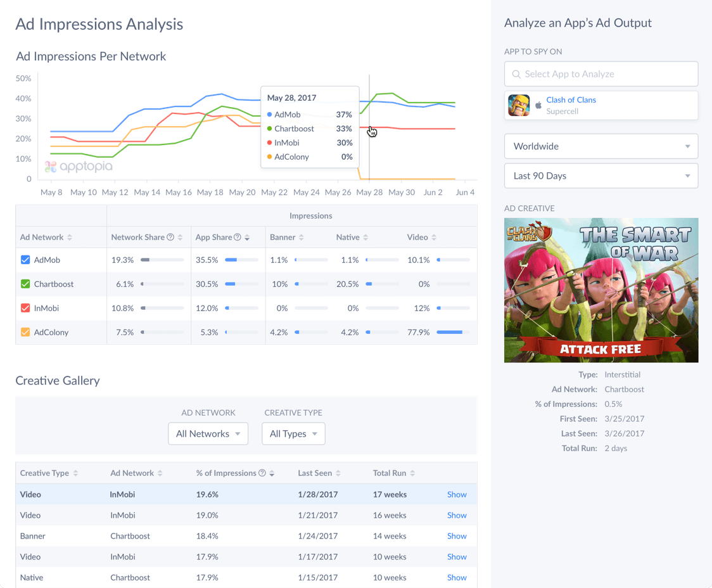Click the AdMob blue legend dot in tooltip
712x588 pixels.
click(x=269, y=115)
